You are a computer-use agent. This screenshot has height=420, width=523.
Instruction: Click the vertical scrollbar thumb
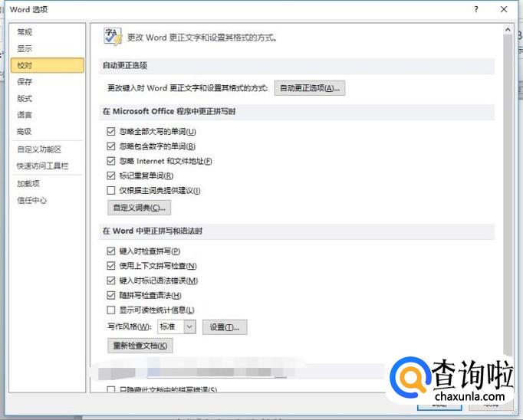pos(508,195)
